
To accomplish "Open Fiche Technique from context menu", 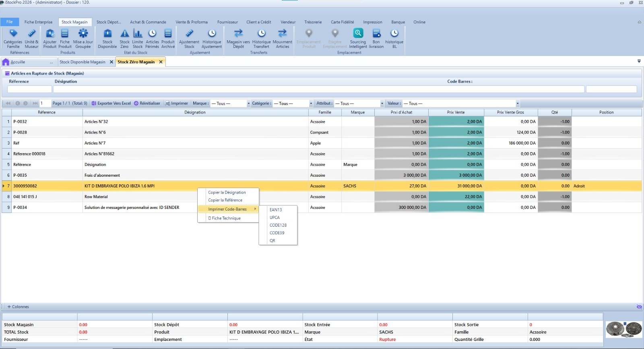I will pos(224,218).
